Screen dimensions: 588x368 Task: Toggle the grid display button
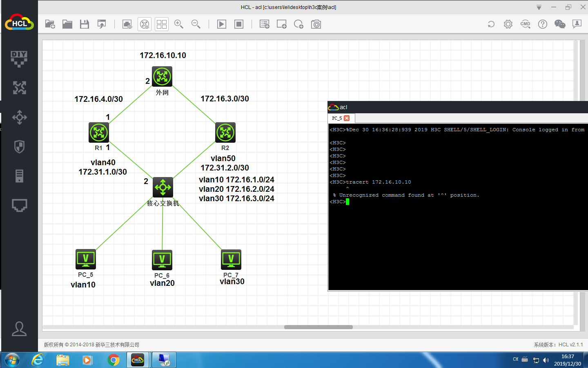tap(162, 24)
